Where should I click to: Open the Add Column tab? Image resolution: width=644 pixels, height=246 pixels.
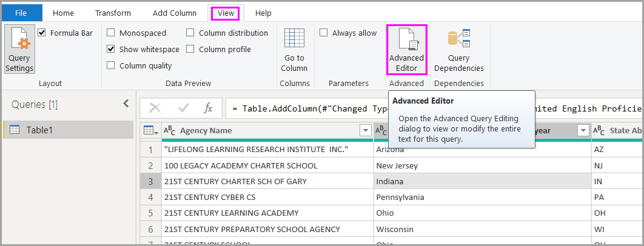pos(175,13)
